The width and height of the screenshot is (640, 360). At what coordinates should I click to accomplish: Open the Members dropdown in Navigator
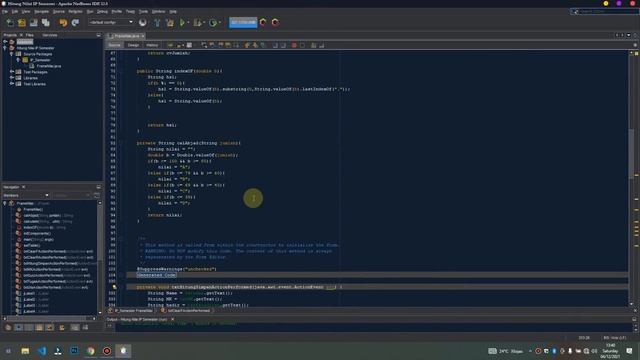(26, 196)
